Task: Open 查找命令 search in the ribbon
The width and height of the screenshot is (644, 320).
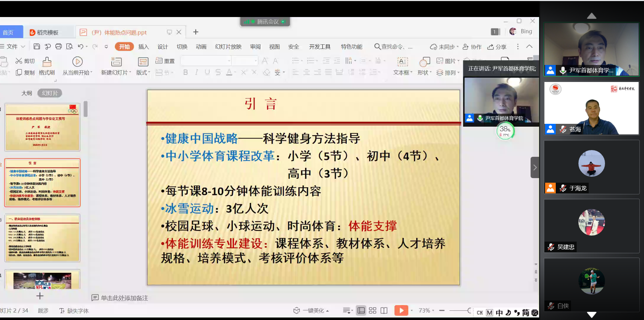Action: coord(393,46)
